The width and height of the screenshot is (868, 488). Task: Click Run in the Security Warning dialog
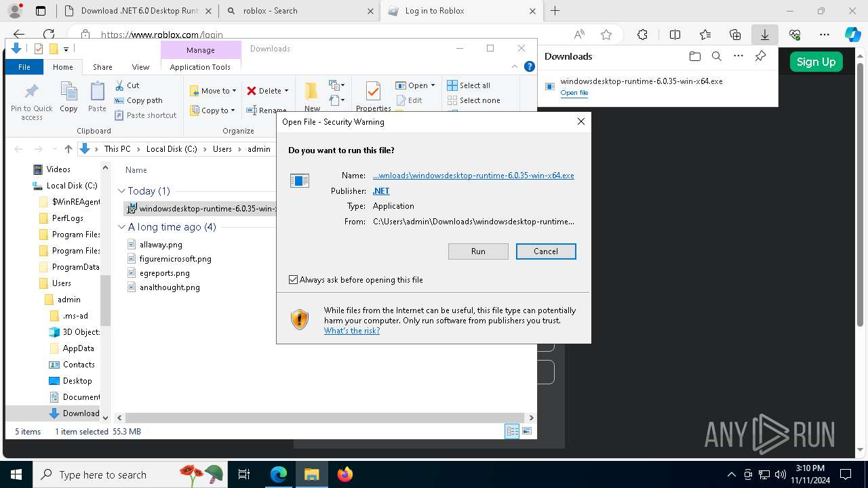click(x=478, y=251)
